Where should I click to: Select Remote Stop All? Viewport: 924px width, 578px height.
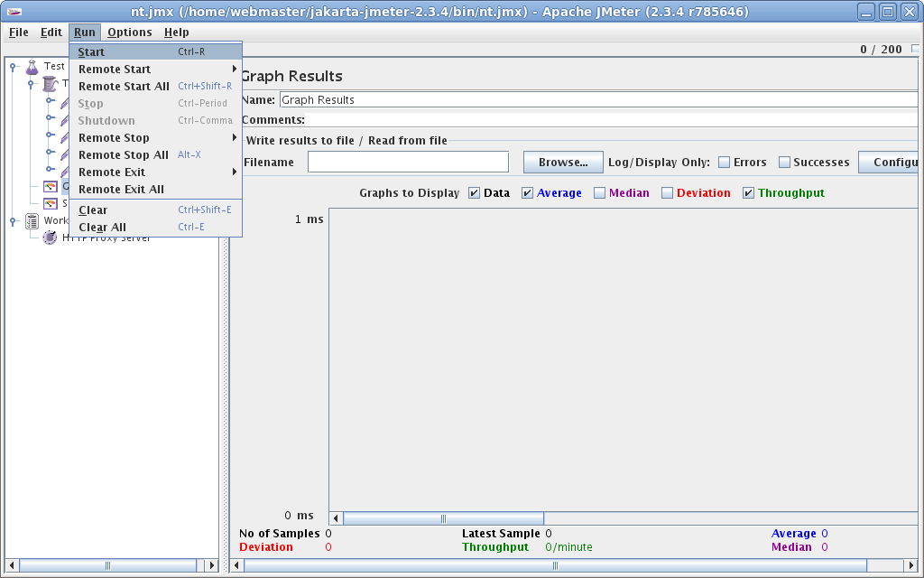[155, 154]
